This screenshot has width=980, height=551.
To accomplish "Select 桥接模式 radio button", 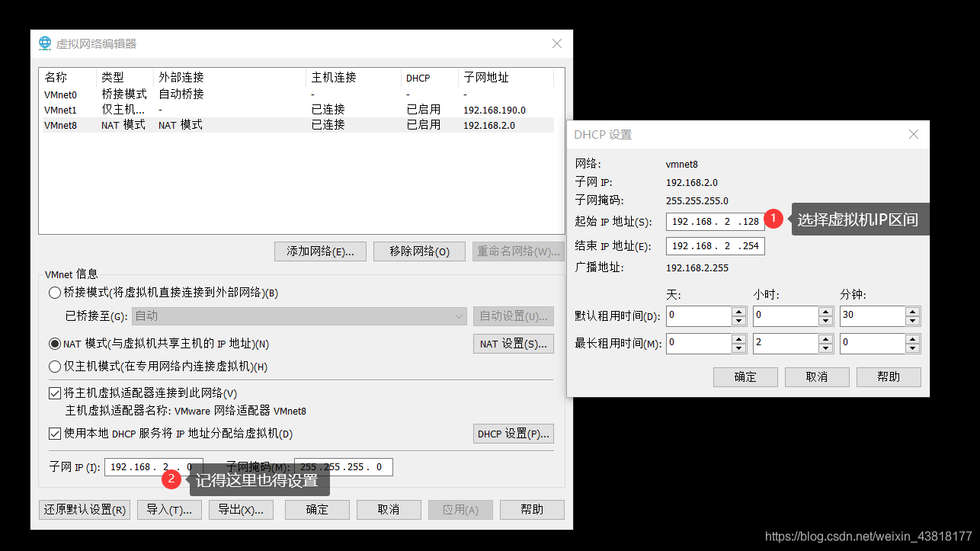I will point(54,293).
